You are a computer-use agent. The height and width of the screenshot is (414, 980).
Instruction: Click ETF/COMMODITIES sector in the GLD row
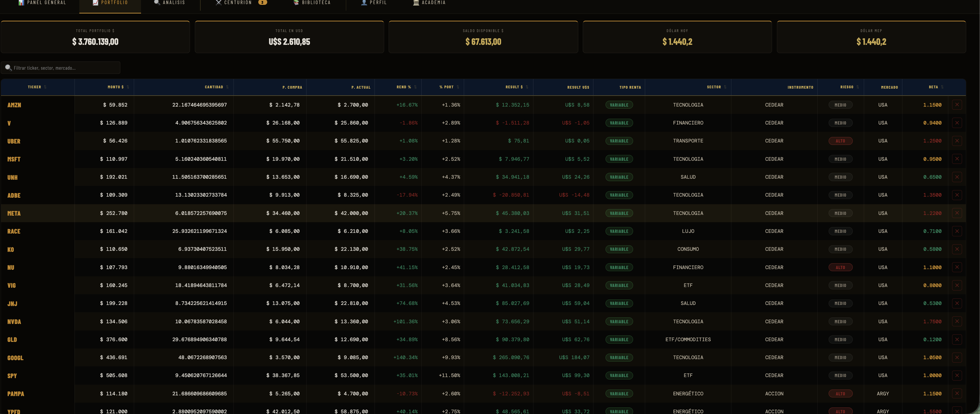[x=688, y=339]
